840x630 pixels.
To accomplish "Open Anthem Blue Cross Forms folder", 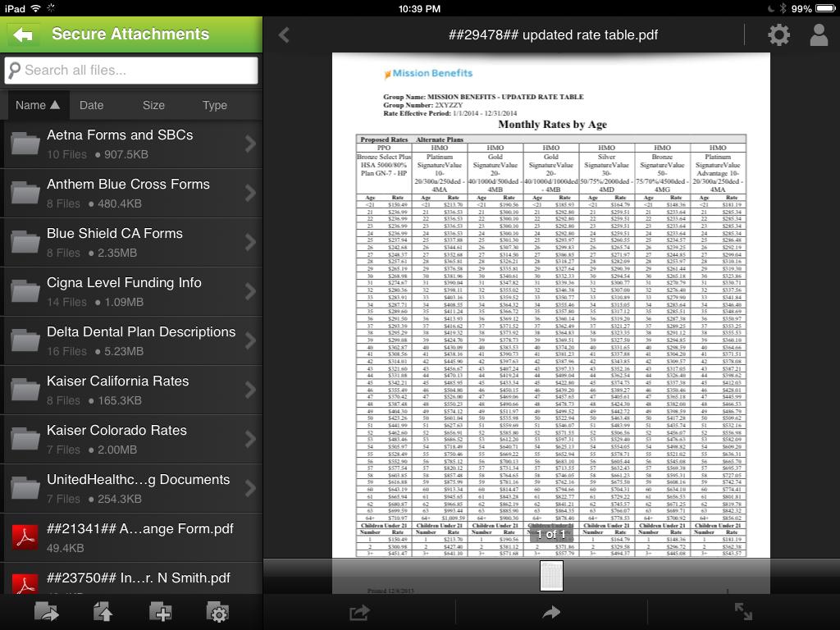I will click(x=131, y=193).
